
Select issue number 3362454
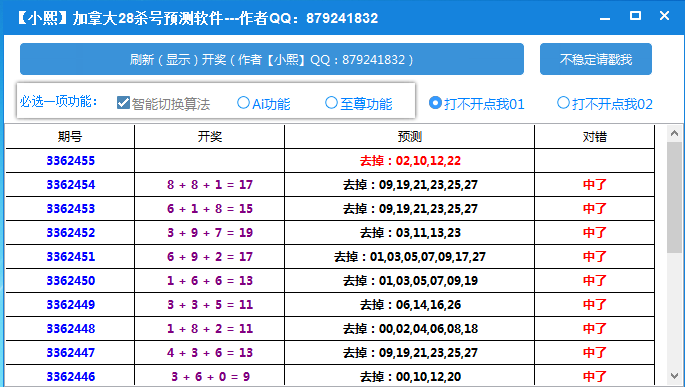pyautogui.click(x=71, y=185)
